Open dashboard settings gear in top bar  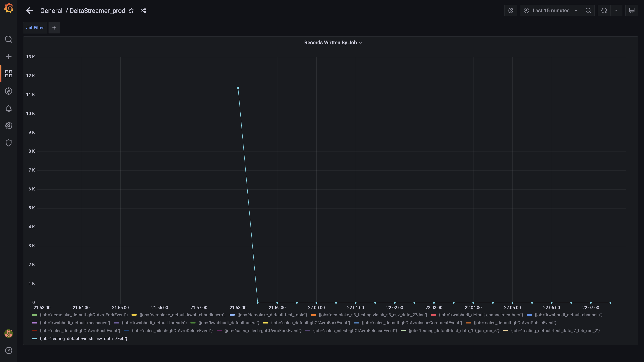point(510,10)
